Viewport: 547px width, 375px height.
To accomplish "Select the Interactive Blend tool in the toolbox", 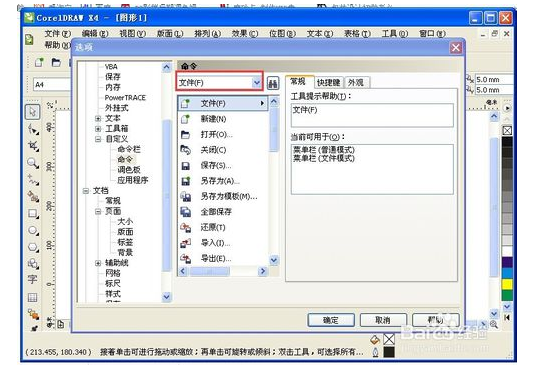I will click(33, 314).
